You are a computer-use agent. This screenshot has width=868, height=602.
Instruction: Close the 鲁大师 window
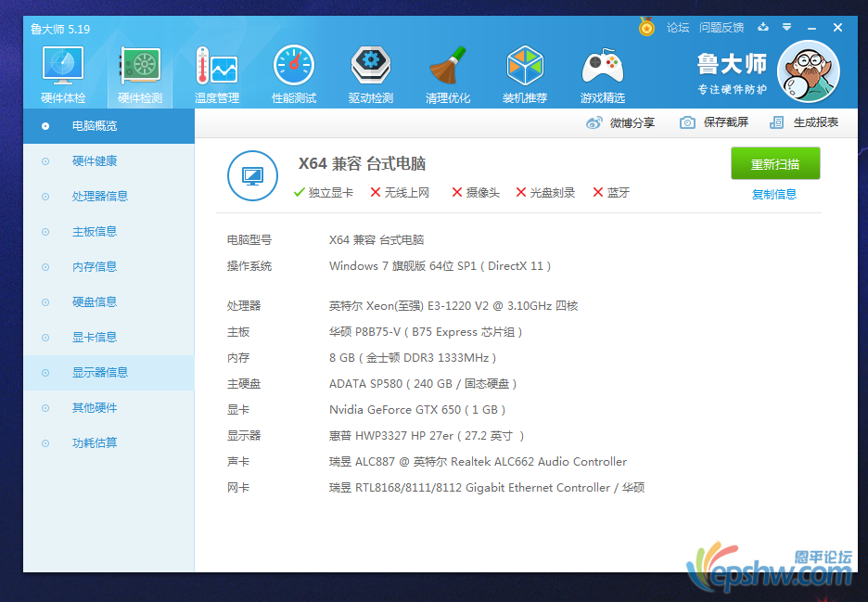[x=837, y=27]
